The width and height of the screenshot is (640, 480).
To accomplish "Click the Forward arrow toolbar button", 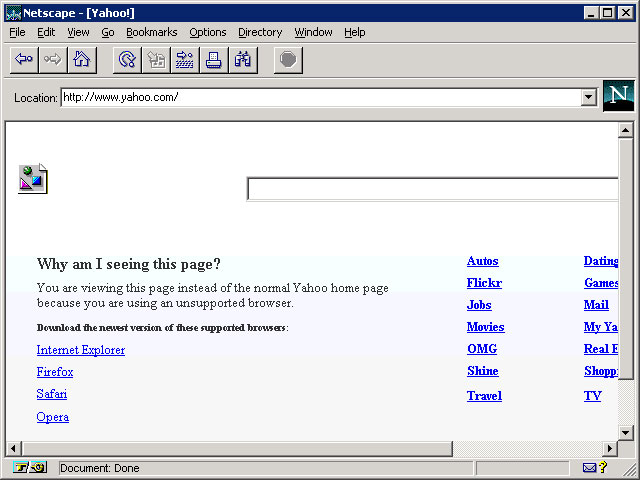I will (x=53, y=60).
